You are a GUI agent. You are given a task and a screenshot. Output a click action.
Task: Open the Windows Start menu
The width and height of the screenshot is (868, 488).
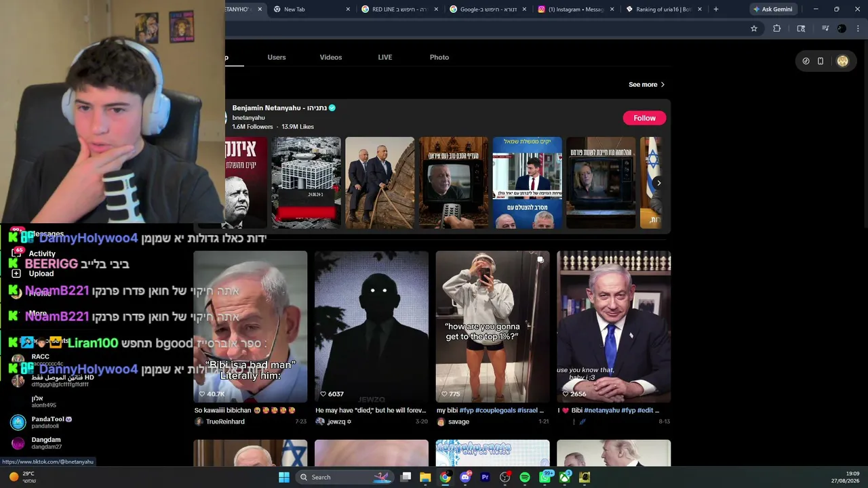coord(284,477)
